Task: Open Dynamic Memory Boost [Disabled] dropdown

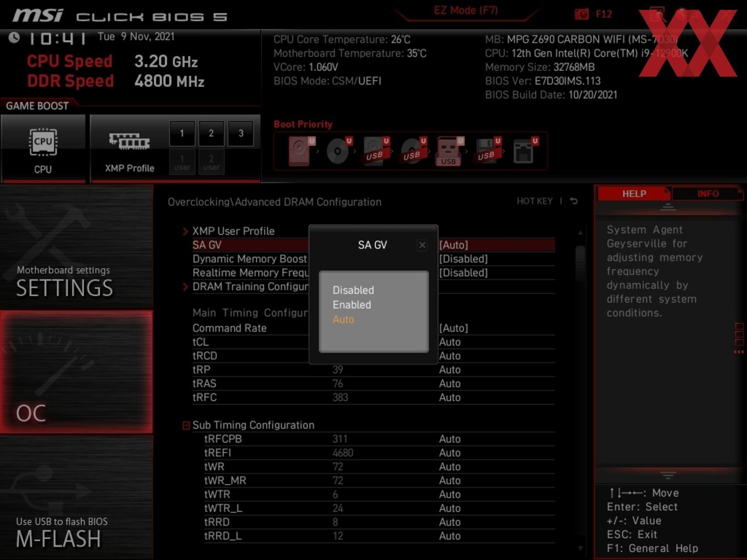Action: point(464,259)
